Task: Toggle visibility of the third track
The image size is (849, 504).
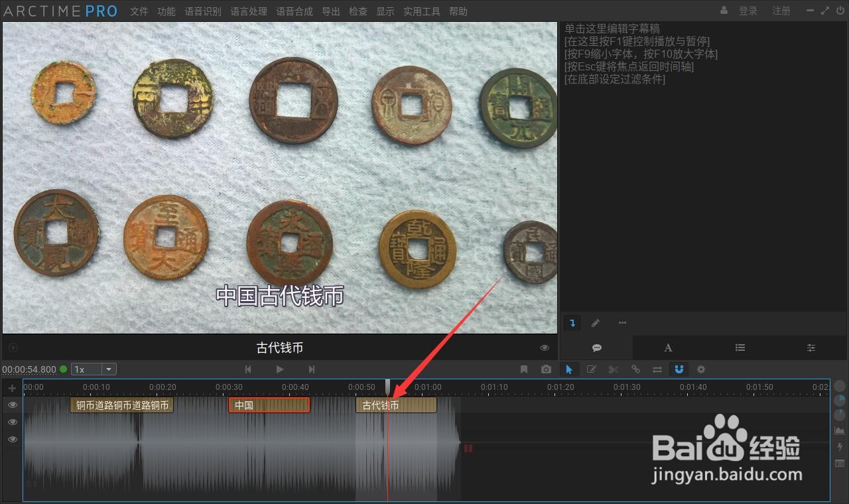Action: point(13,439)
